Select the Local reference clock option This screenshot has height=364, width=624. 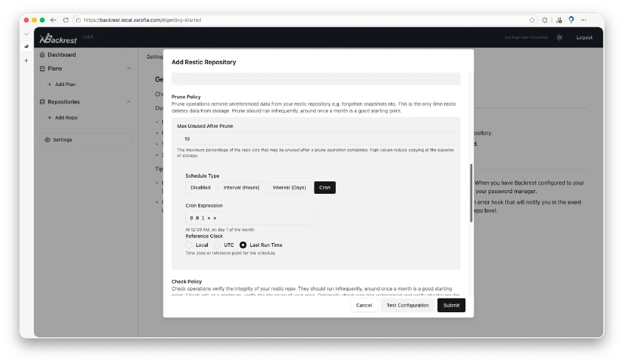(189, 245)
